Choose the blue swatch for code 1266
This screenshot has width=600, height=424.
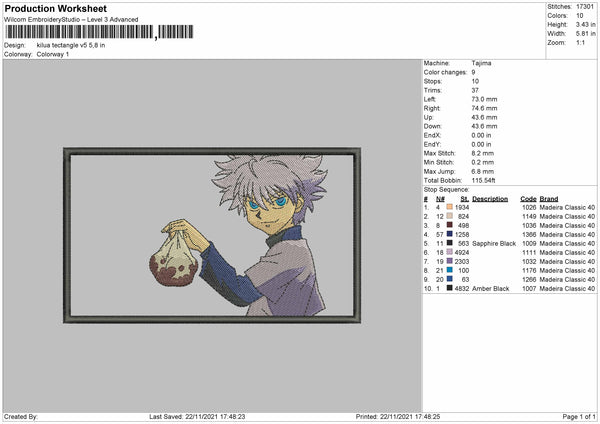(450, 279)
